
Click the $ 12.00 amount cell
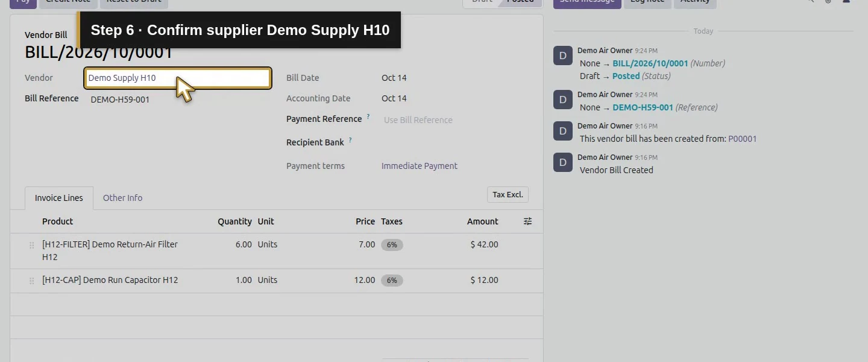pos(485,280)
